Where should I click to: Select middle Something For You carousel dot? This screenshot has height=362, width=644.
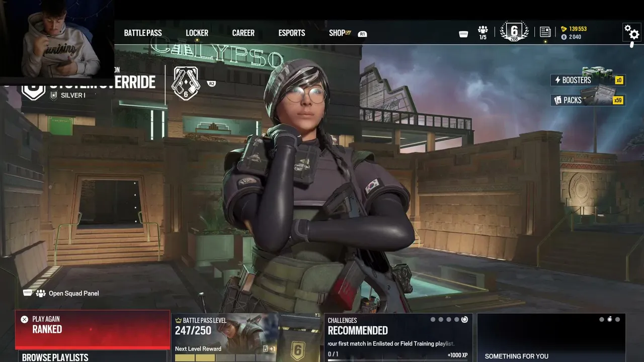[x=610, y=319]
